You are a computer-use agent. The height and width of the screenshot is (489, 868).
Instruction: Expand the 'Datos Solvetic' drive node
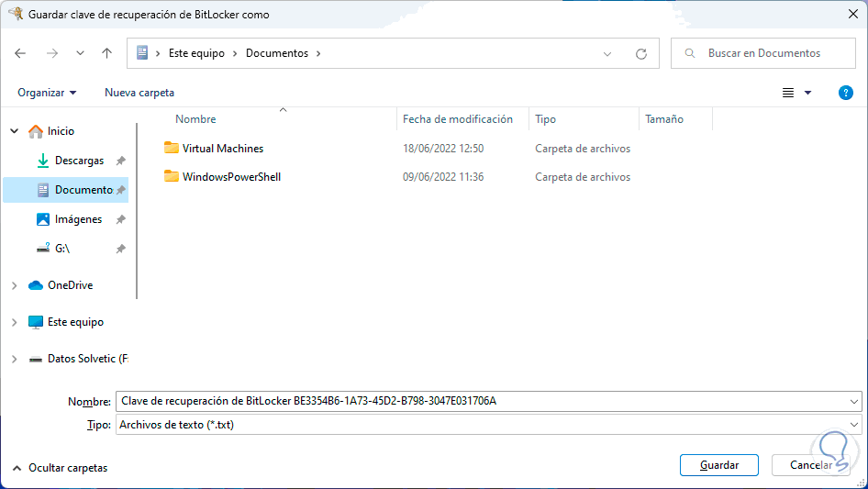(15, 359)
